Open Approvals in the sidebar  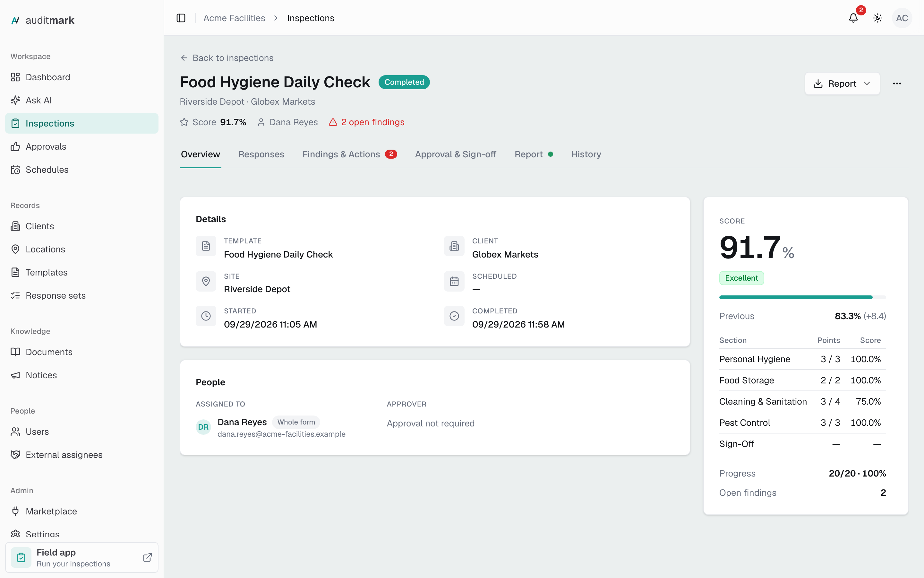(x=82, y=146)
